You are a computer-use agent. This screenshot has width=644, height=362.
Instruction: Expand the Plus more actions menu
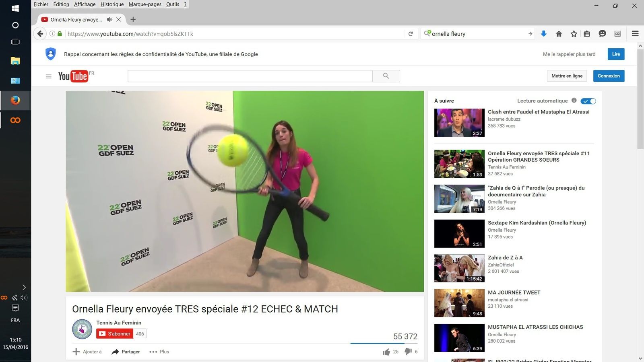tap(159, 352)
